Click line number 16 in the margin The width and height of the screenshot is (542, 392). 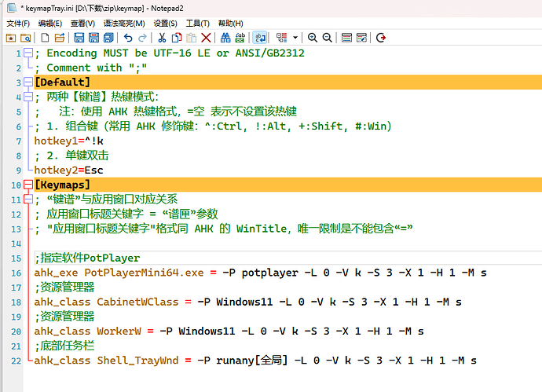click(x=16, y=273)
